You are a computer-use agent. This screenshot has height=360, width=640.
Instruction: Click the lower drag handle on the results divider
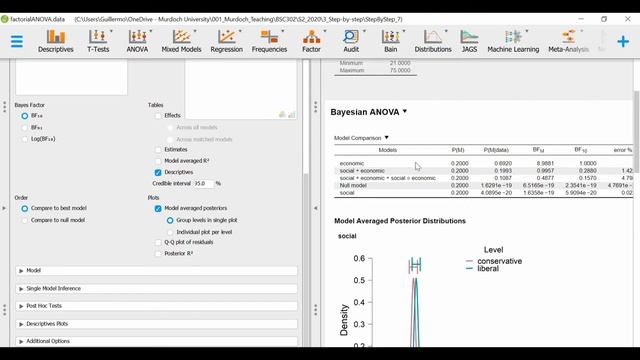click(x=316, y=310)
